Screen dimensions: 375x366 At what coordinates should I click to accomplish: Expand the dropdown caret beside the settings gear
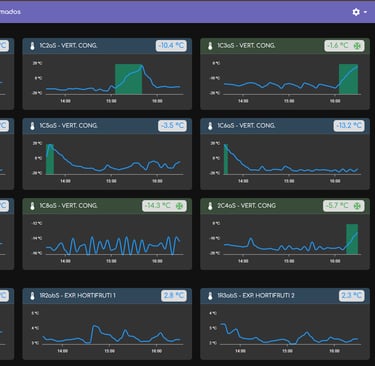[365, 12]
